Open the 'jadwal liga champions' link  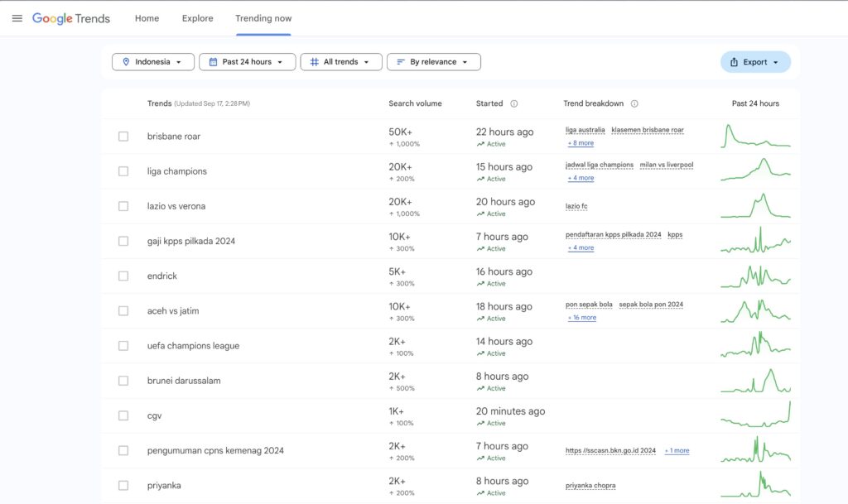[x=600, y=165]
